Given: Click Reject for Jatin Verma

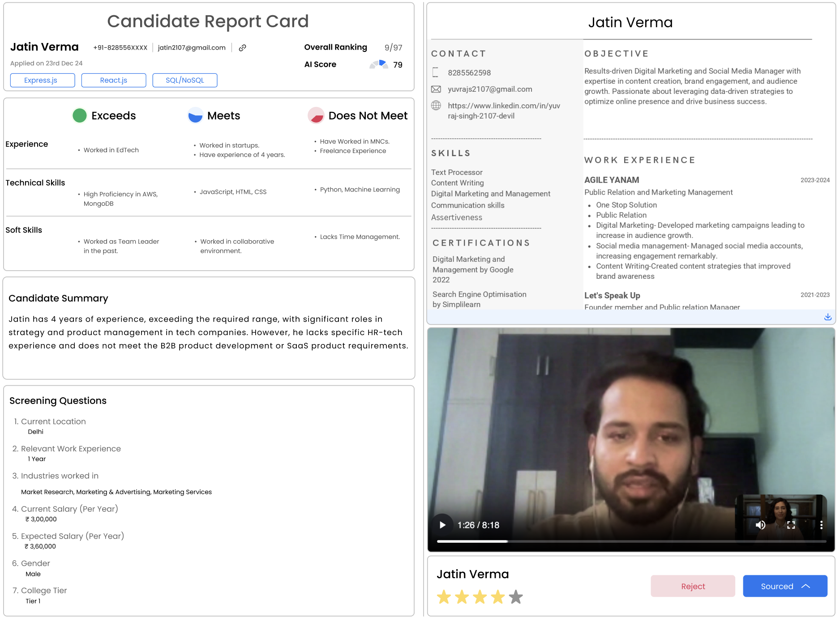Looking at the screenshot, I should (x=693, y=586).
